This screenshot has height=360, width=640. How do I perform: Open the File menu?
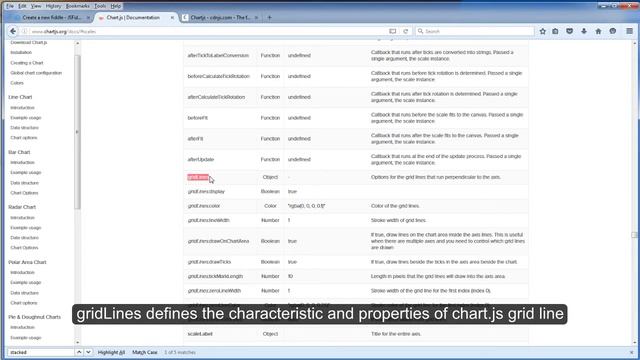pyautogui.click(x=10, y=6)
